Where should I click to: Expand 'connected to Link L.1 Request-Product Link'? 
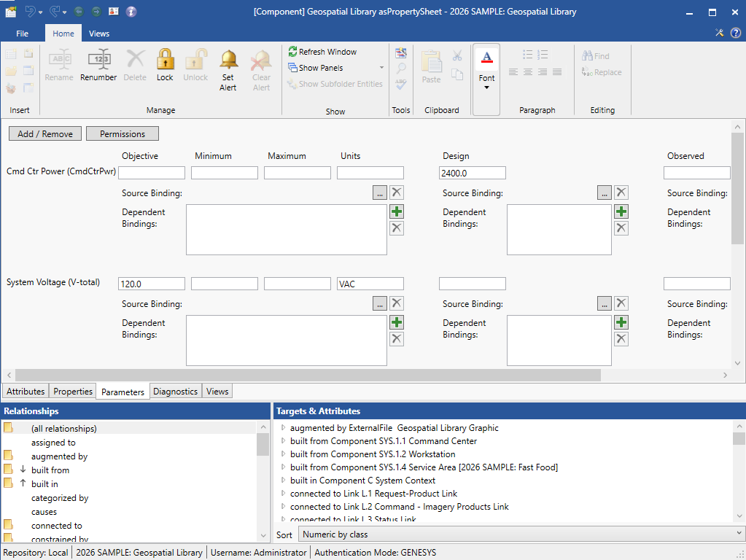[284, 494]
